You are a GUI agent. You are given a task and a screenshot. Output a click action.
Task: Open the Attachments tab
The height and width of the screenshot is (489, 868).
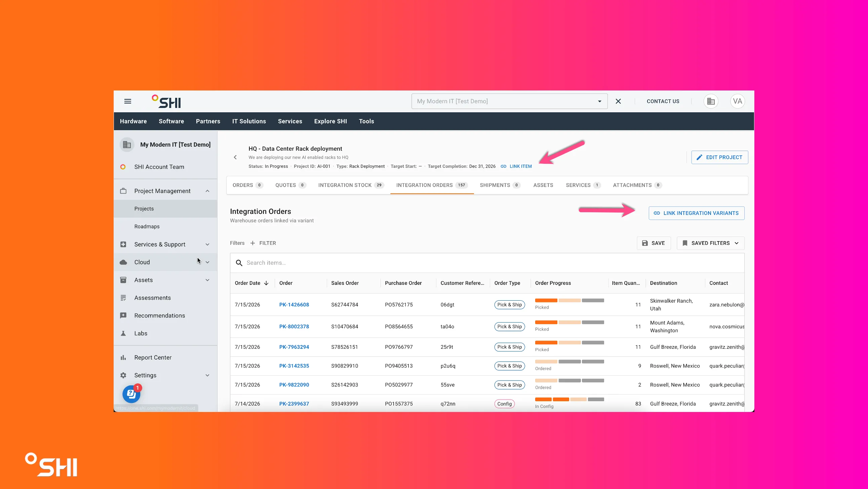[637, 185]
